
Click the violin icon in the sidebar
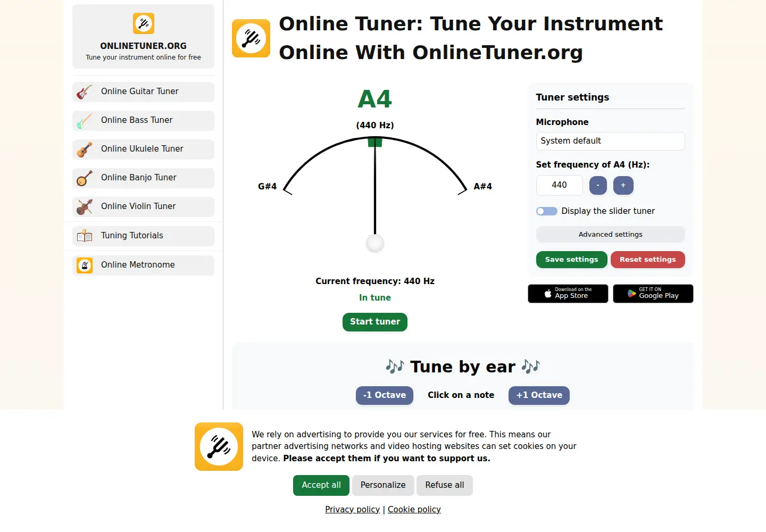click(85, 207)
